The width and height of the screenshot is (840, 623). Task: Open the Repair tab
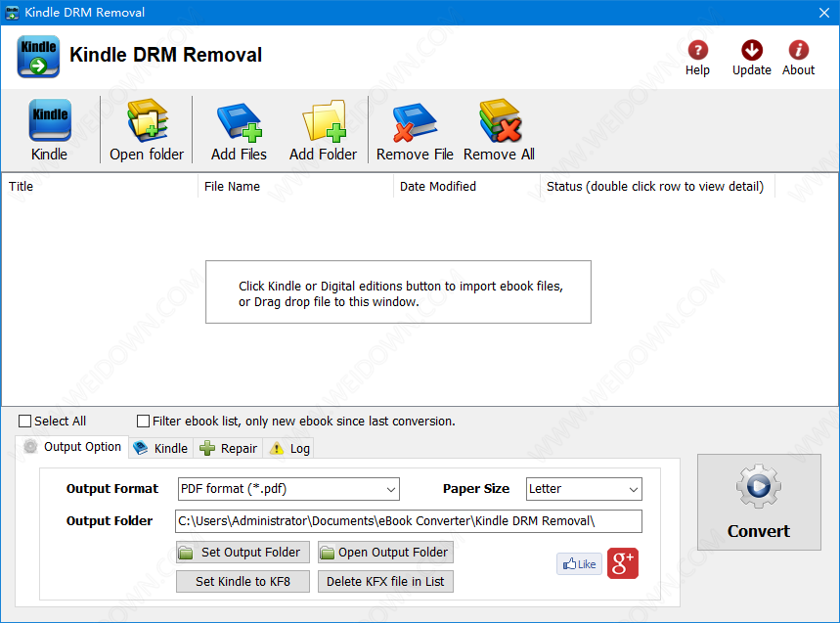(228, 448)
